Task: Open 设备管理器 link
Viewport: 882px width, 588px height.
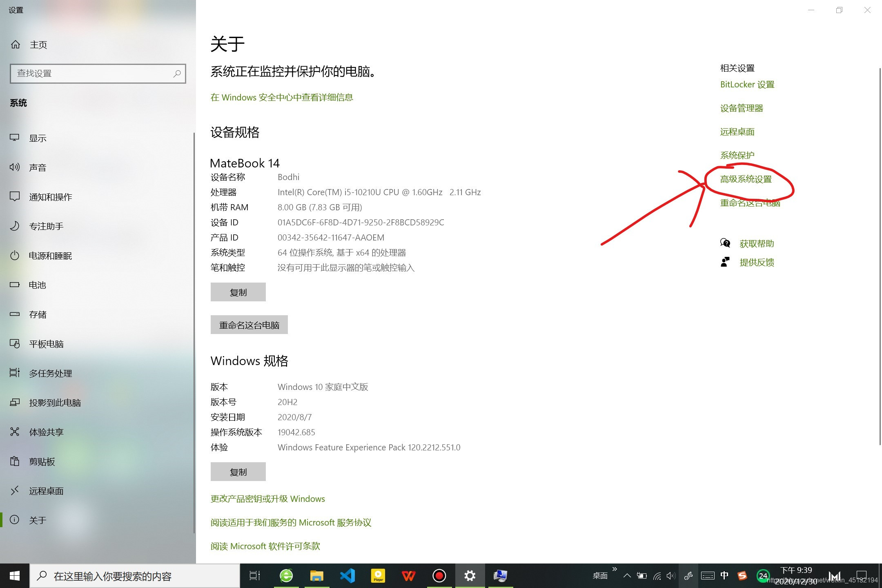Action: (x=742, y=108)
